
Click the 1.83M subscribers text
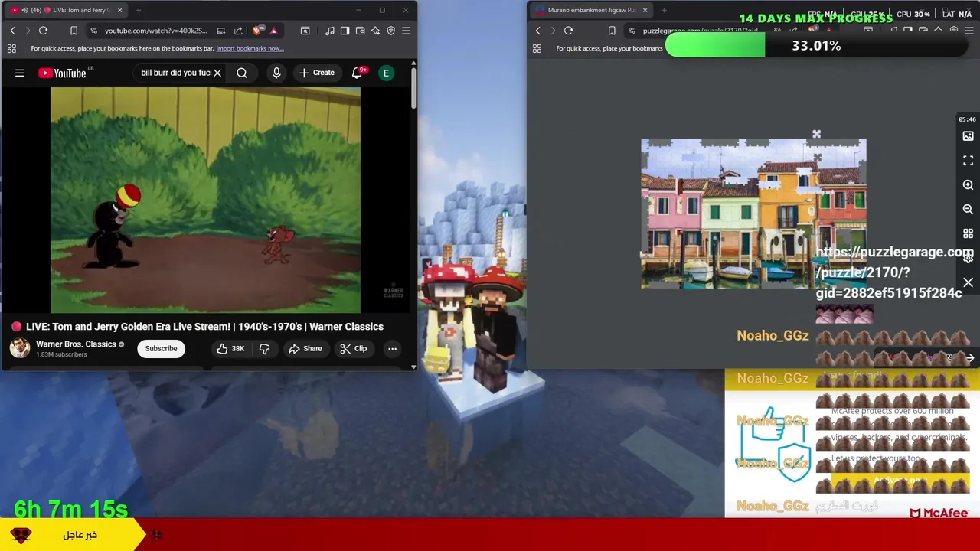tap(61, 355)
